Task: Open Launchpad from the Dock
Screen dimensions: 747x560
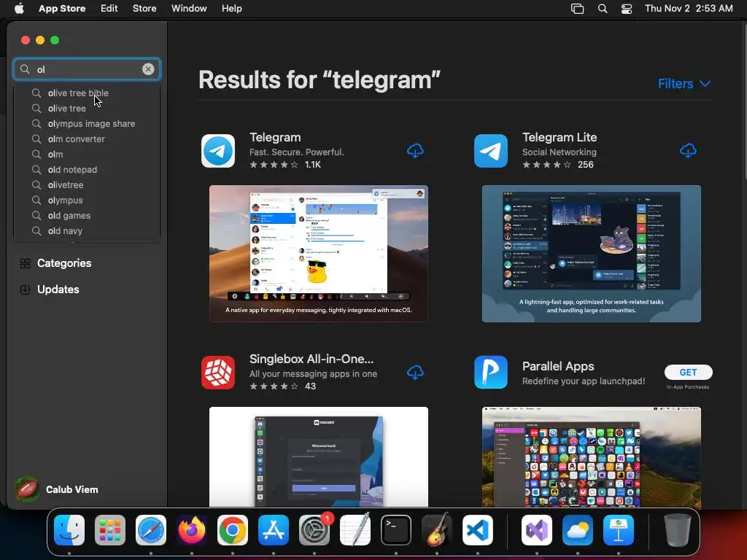Action: coord(110,530)
